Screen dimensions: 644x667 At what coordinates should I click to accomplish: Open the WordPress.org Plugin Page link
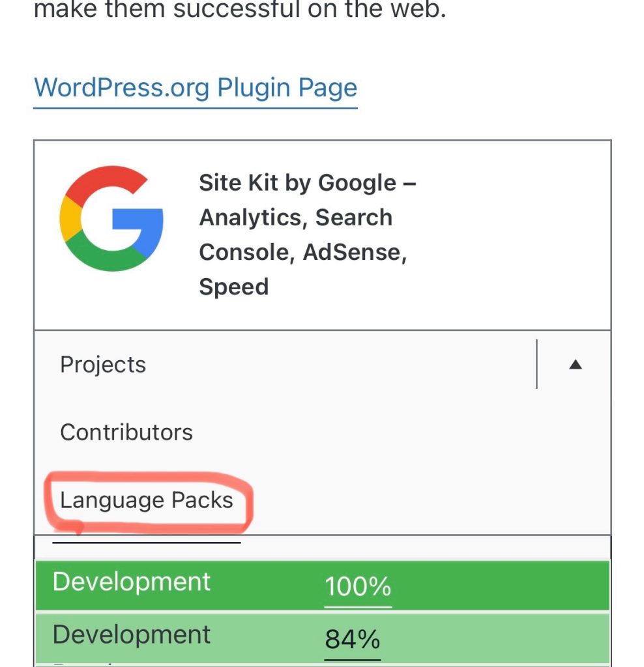pyautogui.click(x=195, y=88)
